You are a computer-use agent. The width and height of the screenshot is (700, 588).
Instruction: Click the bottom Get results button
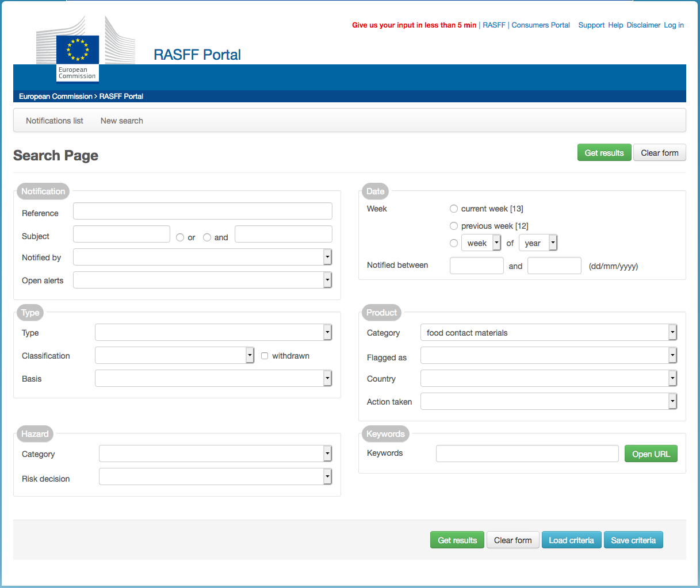tap(457, 540)
